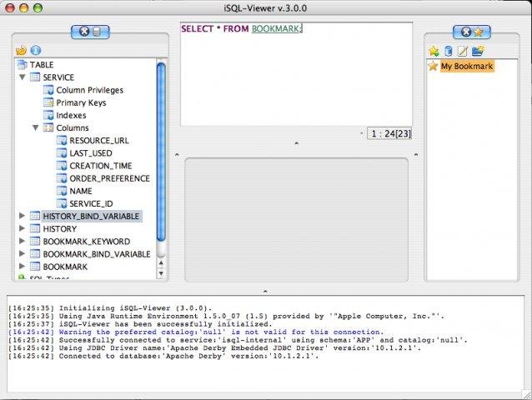Select HISTORY_BIND_VARIABLE table label

pyautogui.click(x=91, y=217)
